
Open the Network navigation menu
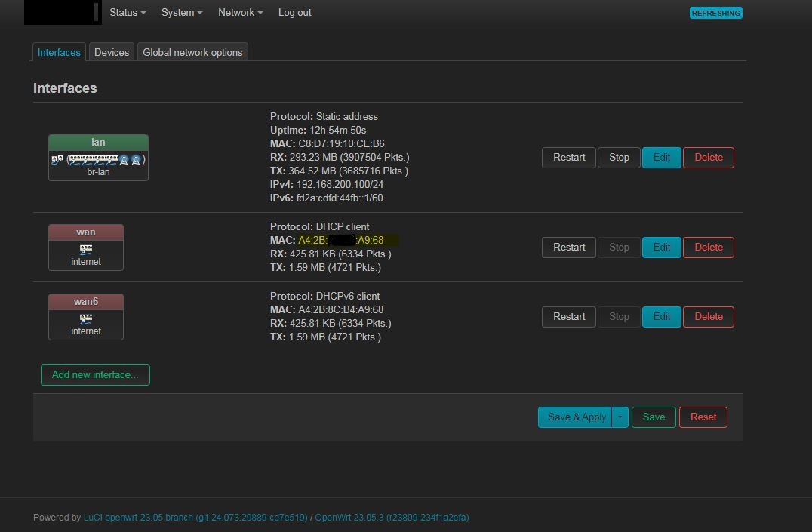(x=240, y=13)
